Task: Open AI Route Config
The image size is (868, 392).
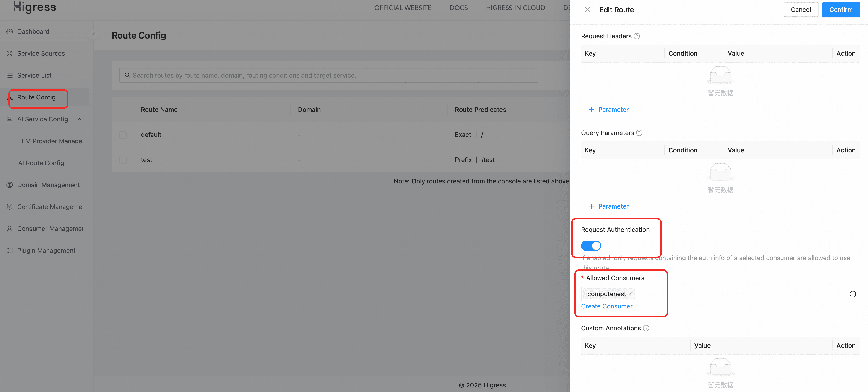Action: [x=41, y=163]
